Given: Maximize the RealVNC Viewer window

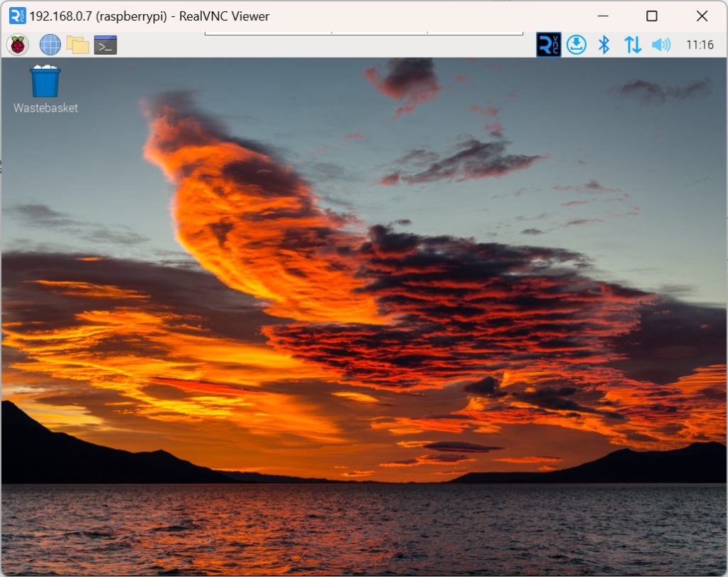Looking at the screenshot, I should tap(652, 16).
